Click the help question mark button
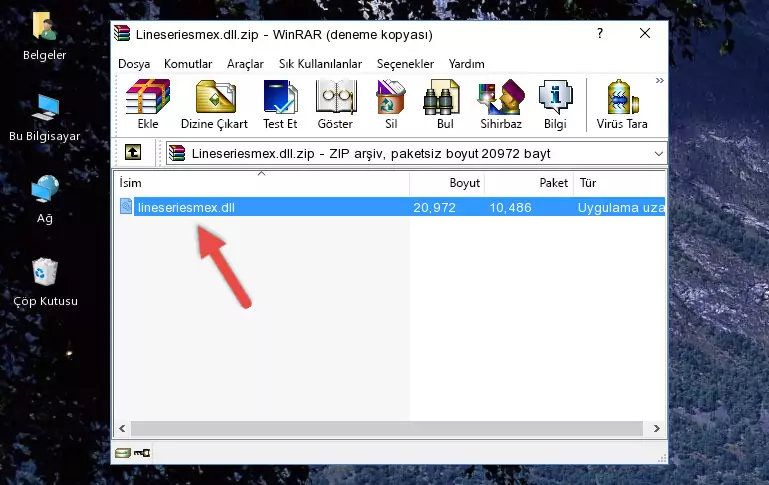This screenshot has height=485, width=769. pos(600,33)
